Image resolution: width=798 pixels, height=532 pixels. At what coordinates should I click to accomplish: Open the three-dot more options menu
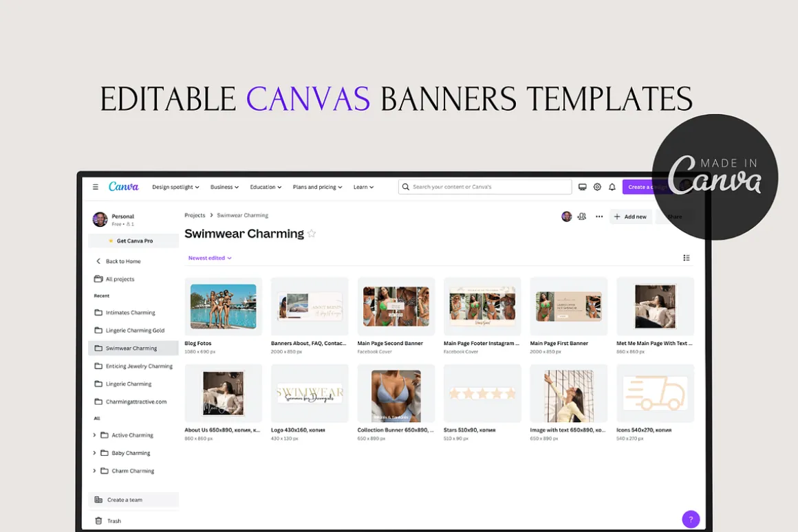[599, 217]
